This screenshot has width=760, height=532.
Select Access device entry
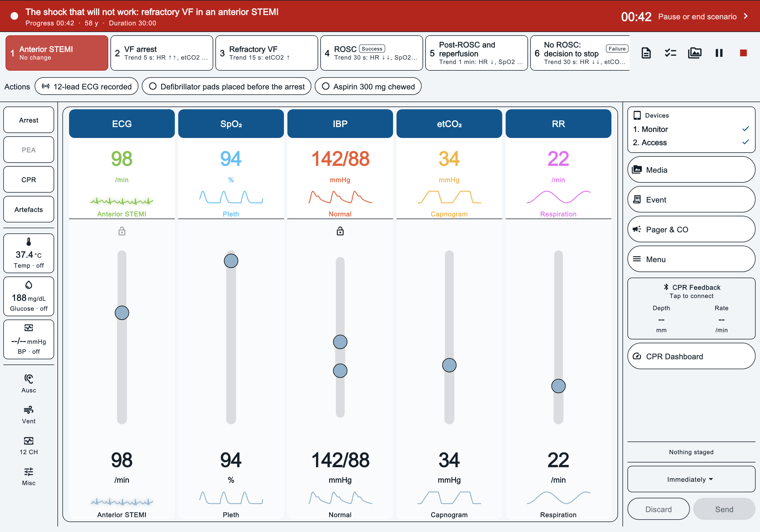691,142
